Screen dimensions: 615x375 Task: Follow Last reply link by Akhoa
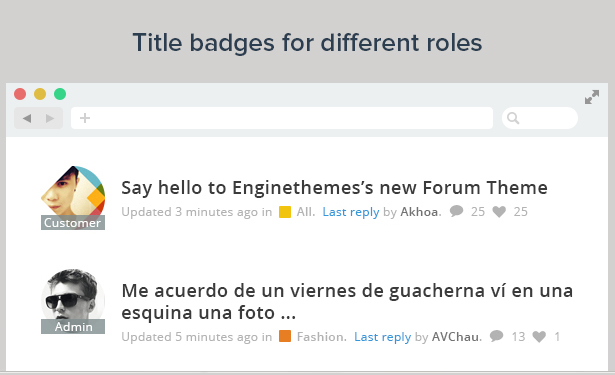(x=351, y=212)
